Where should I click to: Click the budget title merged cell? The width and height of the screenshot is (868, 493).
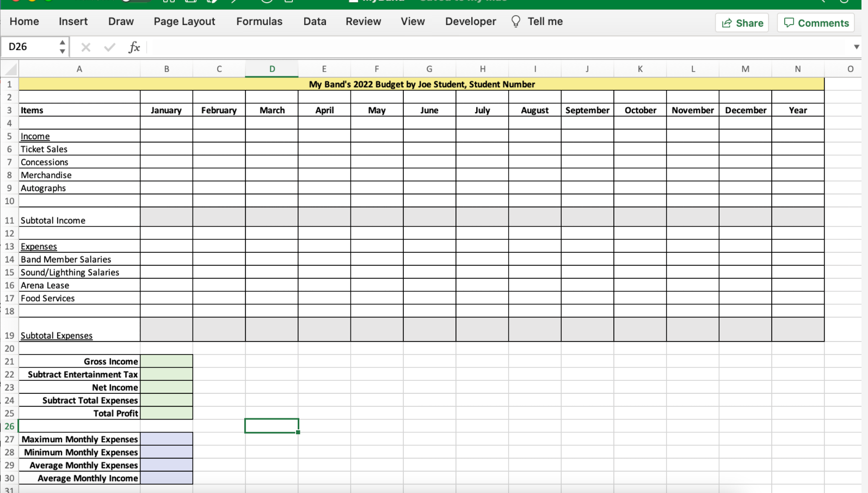click(x=422, y=84)
